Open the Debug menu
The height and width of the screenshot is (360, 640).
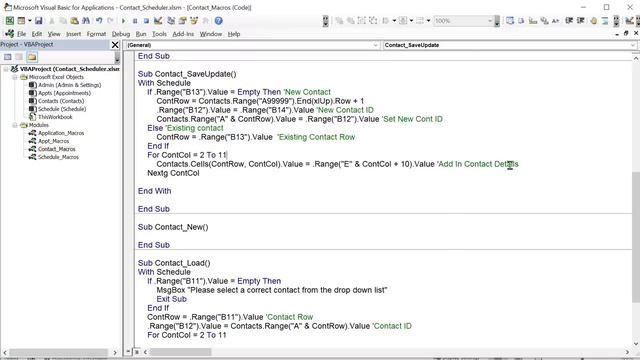(x=121, y=34)
